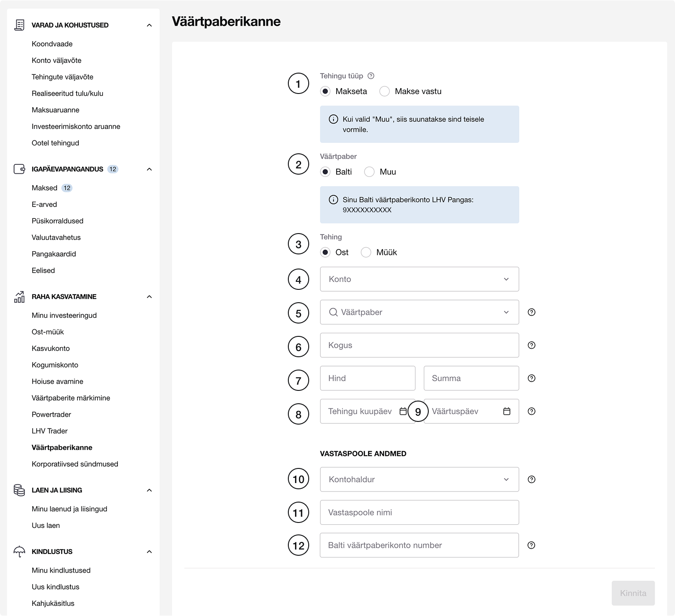Open calendar picker in Väärtuspäev field
This screenshot has height=616, width=675.
coord(507,411)
